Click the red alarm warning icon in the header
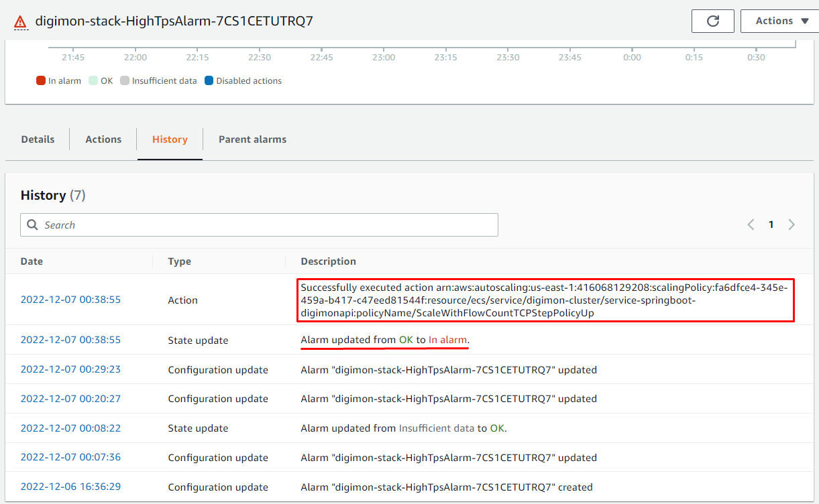Viewport: 819px width, 504px height. [x=20, y=21]
